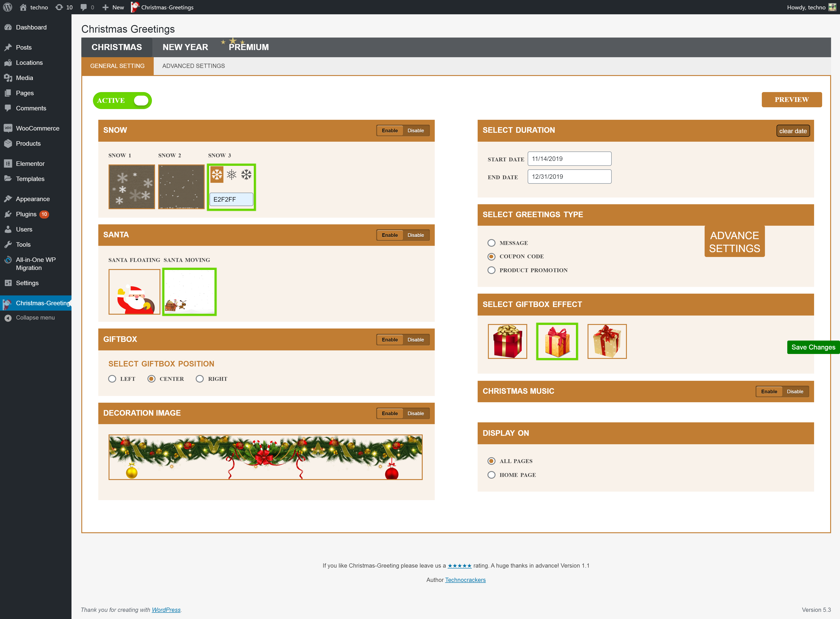840x619 pixels.
Task: Select the PRODUCT PROMOTION greetings type
Action: point(491,270)
